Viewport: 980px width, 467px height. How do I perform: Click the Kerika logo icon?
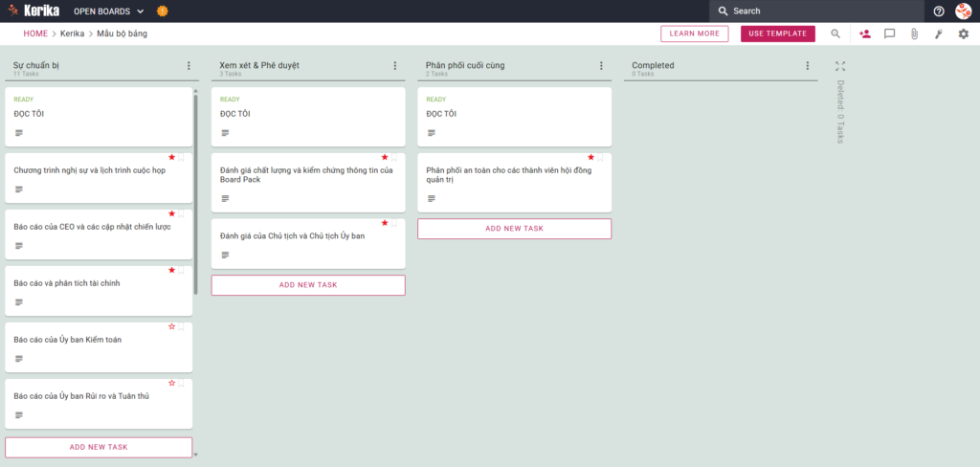point(13,11)
